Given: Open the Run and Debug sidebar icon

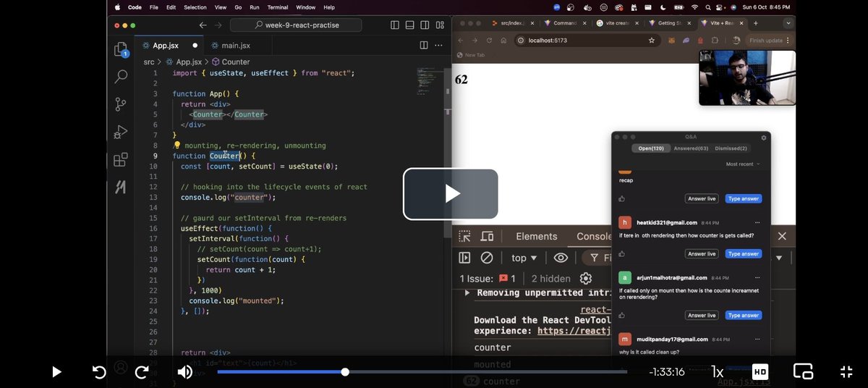Looking at the screenshot, I should pyautogui.click(x=121, y=131).
